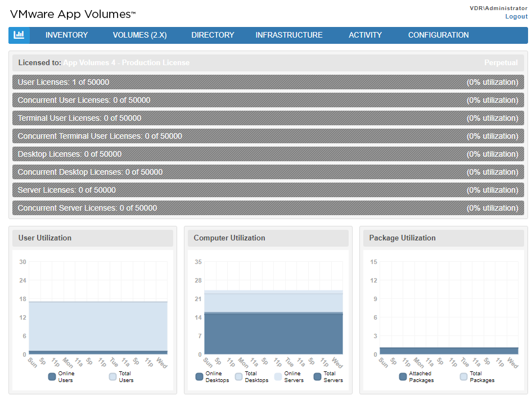
Task: Open the INVENTORY tab
Action: click(x=66, y=35)
